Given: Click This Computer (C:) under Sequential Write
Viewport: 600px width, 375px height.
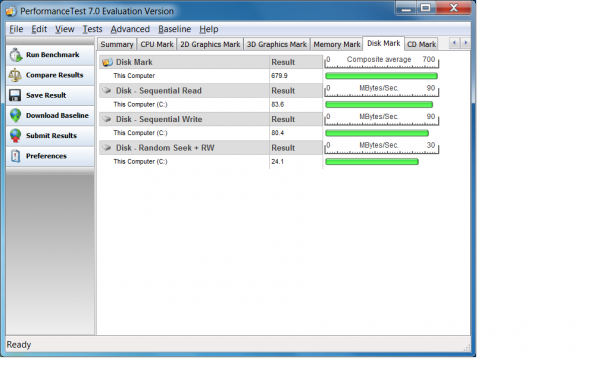Looking at the screenshot, I should tap(140, 133).
